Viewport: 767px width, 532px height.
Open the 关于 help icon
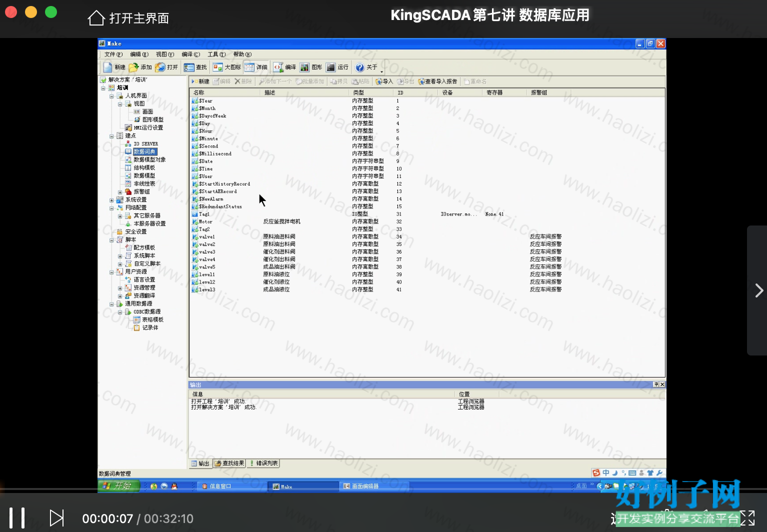point(366,67)
